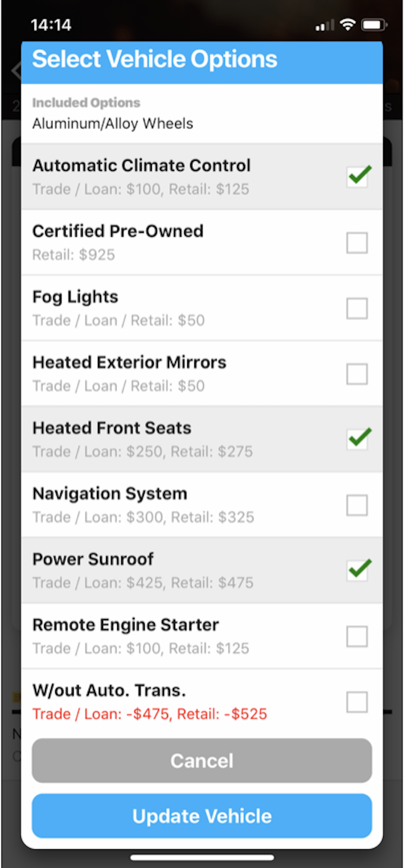Uncheck Automatic Climate Control option
Screen dimensions: 404x868
tap(357, 177)
